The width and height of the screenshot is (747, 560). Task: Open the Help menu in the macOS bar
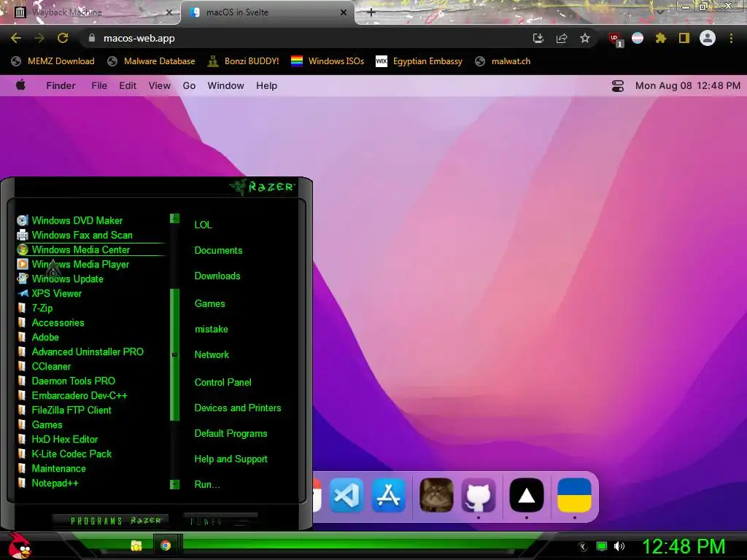click(266, 86)
